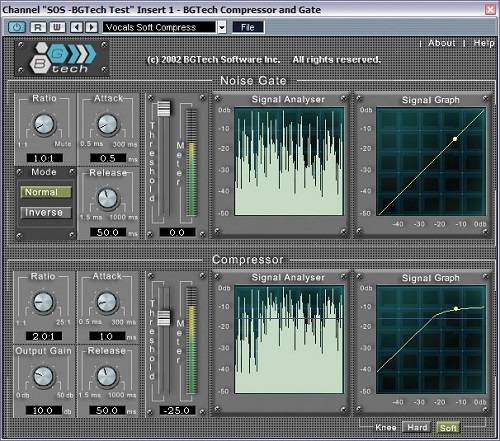Click the Noise Gate level meter

(191, 163)
